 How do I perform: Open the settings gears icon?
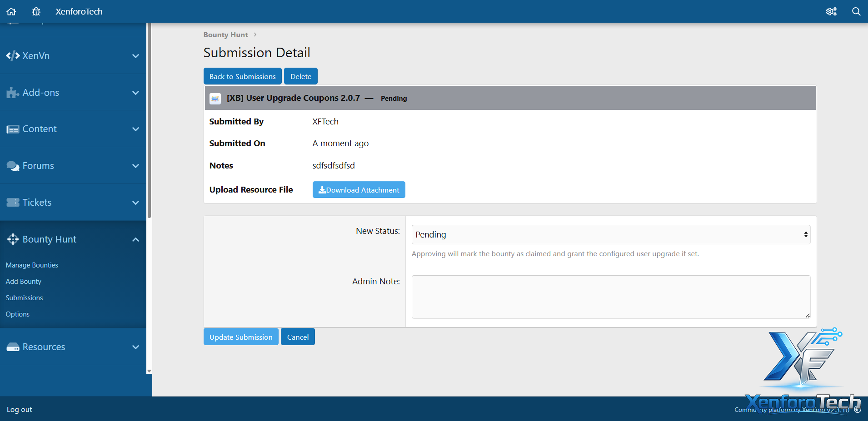pyautogui.click(x=831, y=11)
